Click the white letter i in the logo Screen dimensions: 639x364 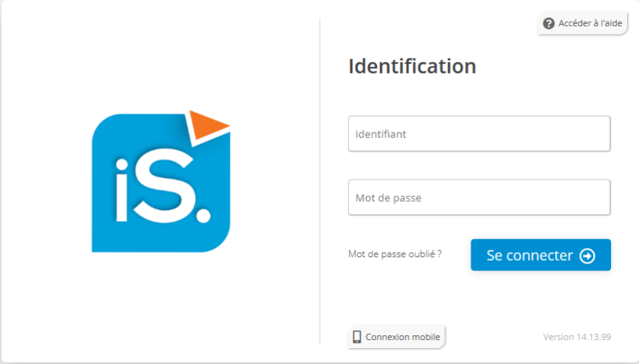point(121,191)
